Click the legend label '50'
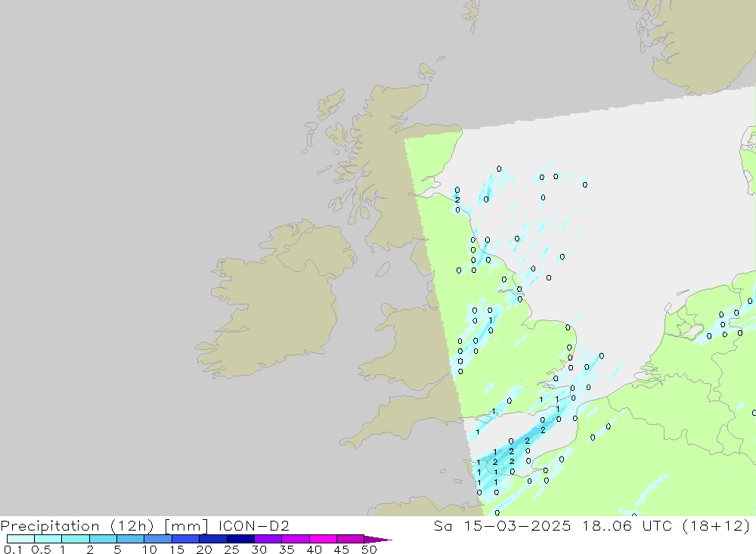Viewport: 756px width, 554px height. [x=369, y=549]
